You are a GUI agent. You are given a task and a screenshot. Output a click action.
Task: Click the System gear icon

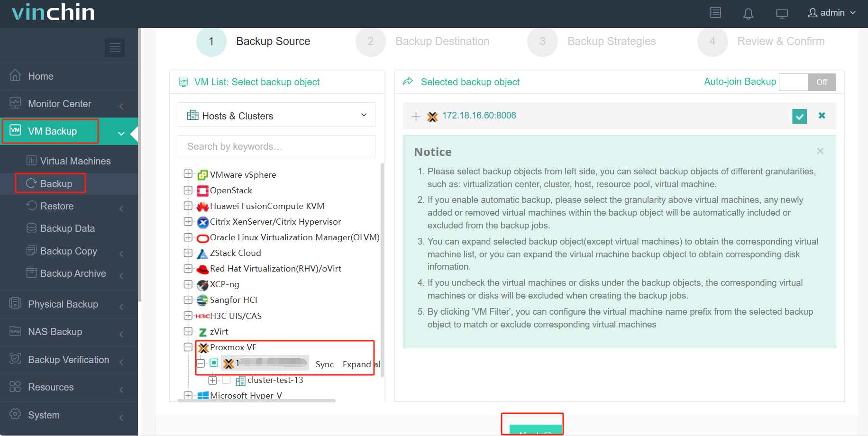point(15,415)
